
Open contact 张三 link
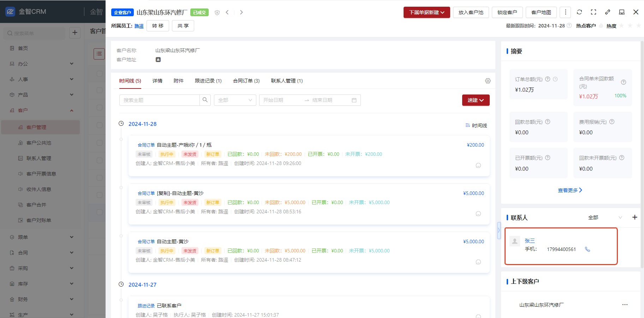click(x=530, y=241)
